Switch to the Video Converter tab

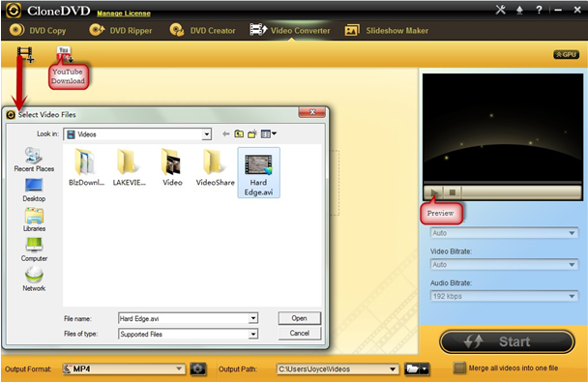coord(290,30)
